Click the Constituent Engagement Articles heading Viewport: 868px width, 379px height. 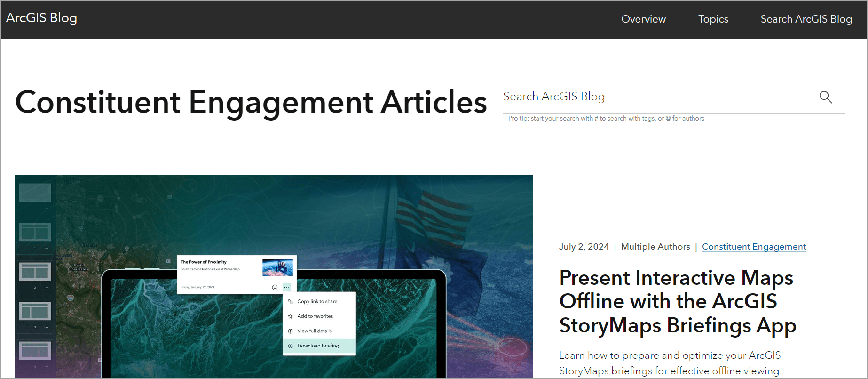[251, 102]
